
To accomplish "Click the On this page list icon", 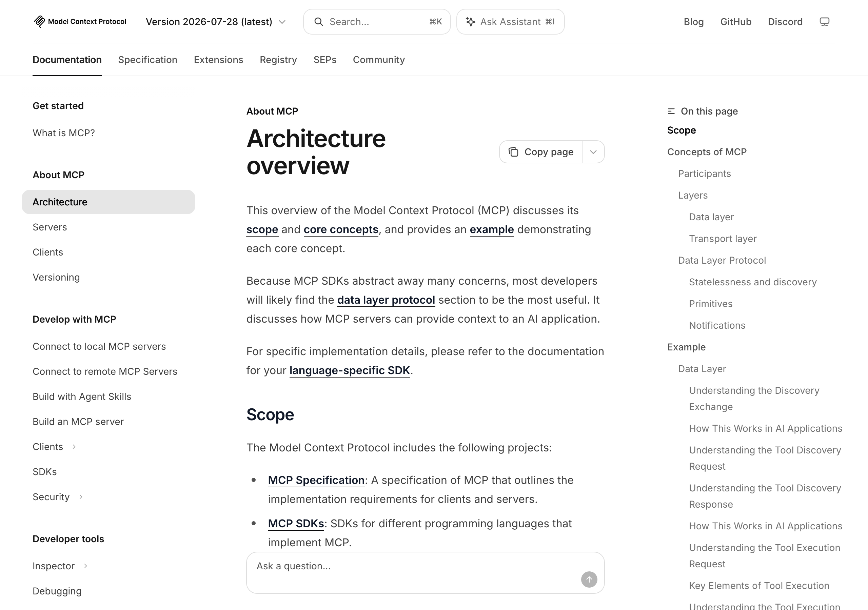I will 671,111.
